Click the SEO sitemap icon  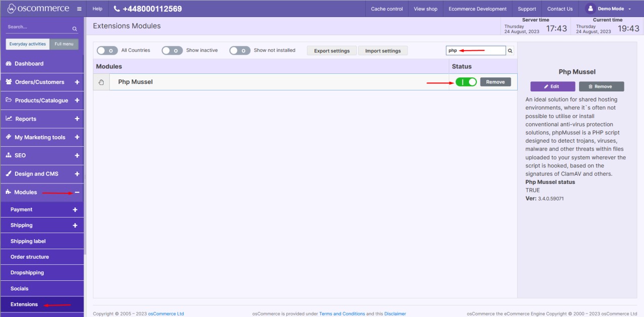(9, 155)
